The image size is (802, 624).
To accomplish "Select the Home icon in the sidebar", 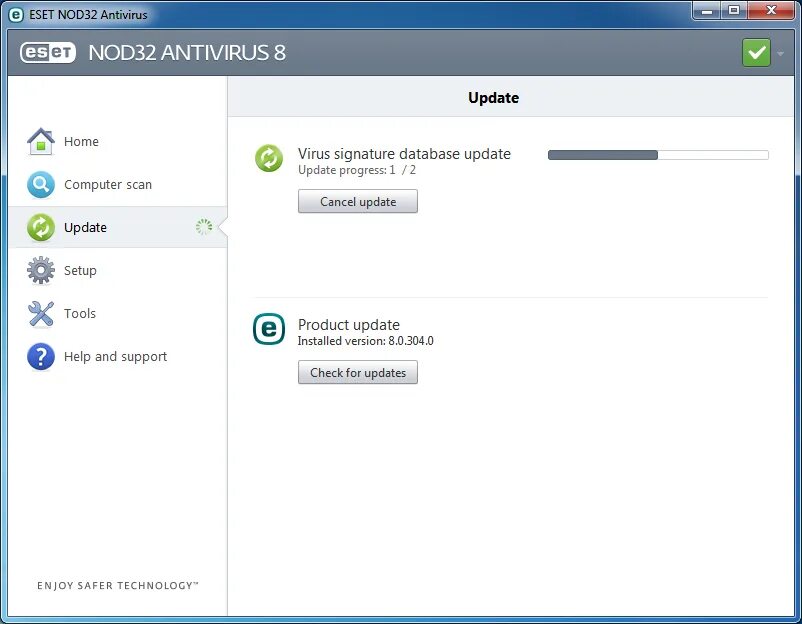I will 40,141.
